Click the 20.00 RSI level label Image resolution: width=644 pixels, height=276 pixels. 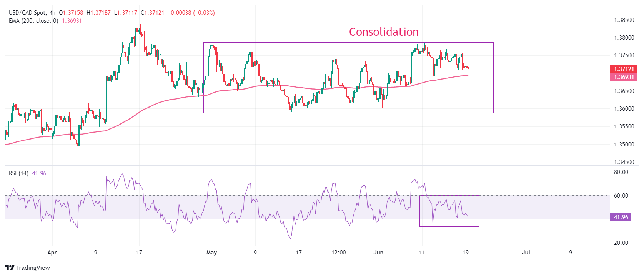[621, 243]
